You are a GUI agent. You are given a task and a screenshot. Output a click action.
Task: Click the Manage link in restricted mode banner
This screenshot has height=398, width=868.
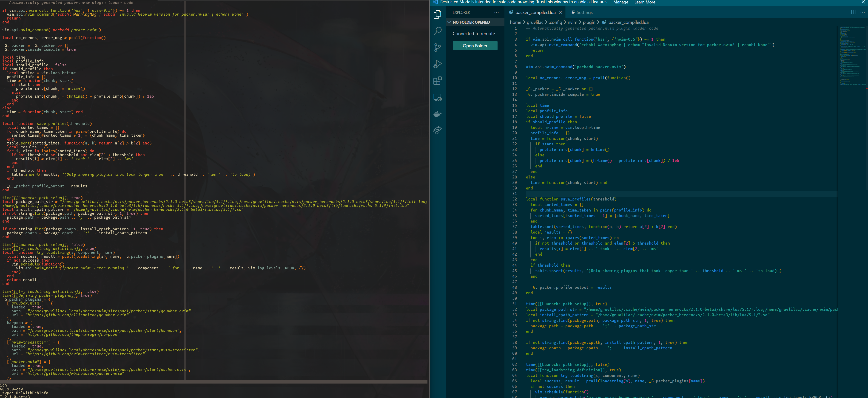pyautogui.click(x=621, y=2)
